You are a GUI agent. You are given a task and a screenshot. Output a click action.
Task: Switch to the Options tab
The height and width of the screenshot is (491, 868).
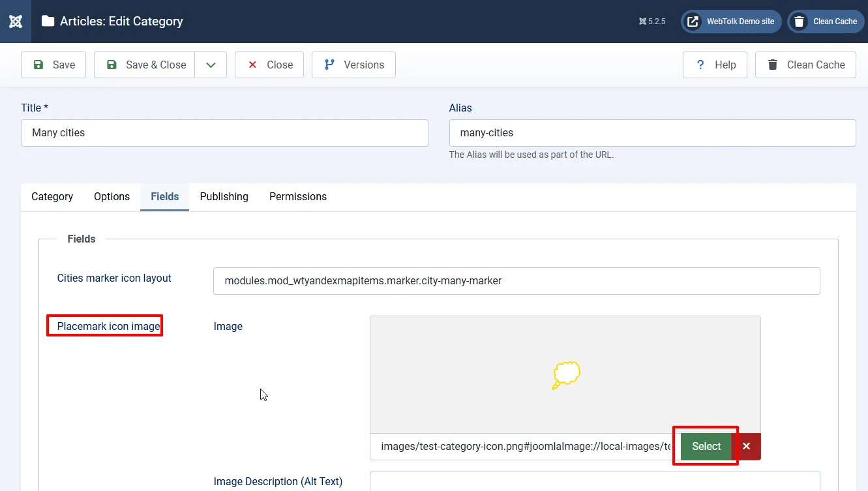(x=112, y=196)
